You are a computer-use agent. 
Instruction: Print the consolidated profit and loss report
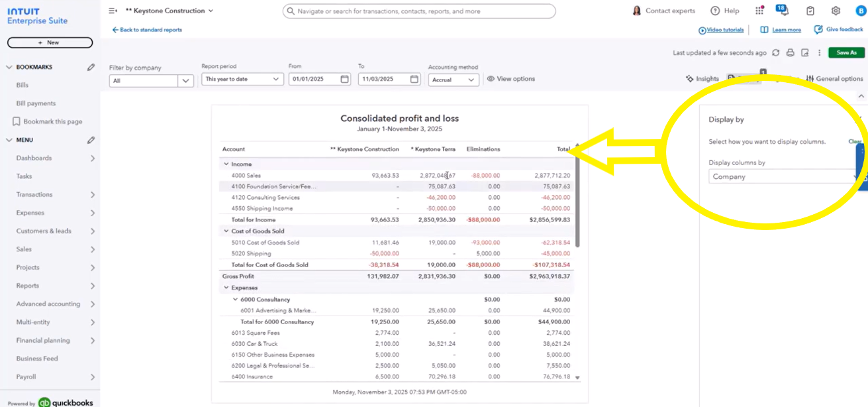(791, 53)
